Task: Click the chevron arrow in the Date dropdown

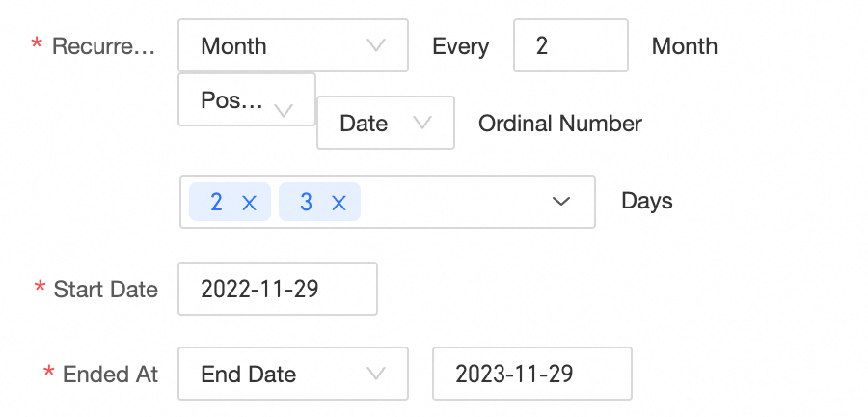Action: pyautogui.click(x=422, y=123)
